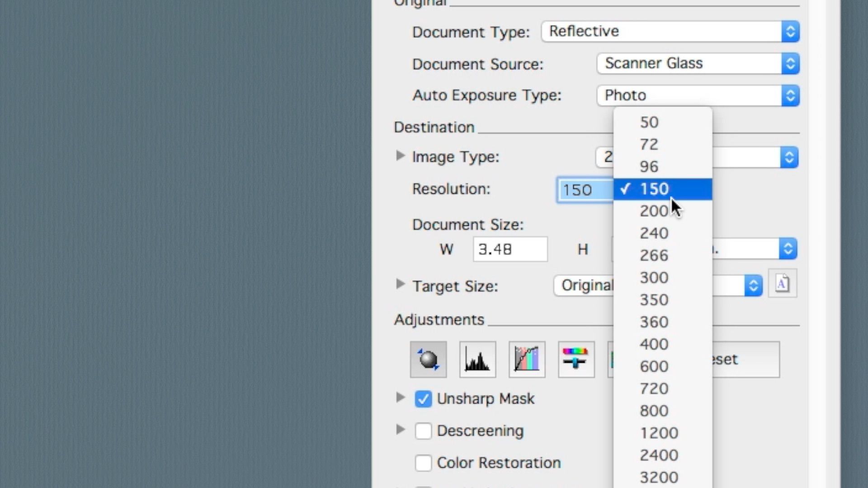
Task: Open the Document Source Scanner Glass dropdown
Action: click(x=698, y=64)
